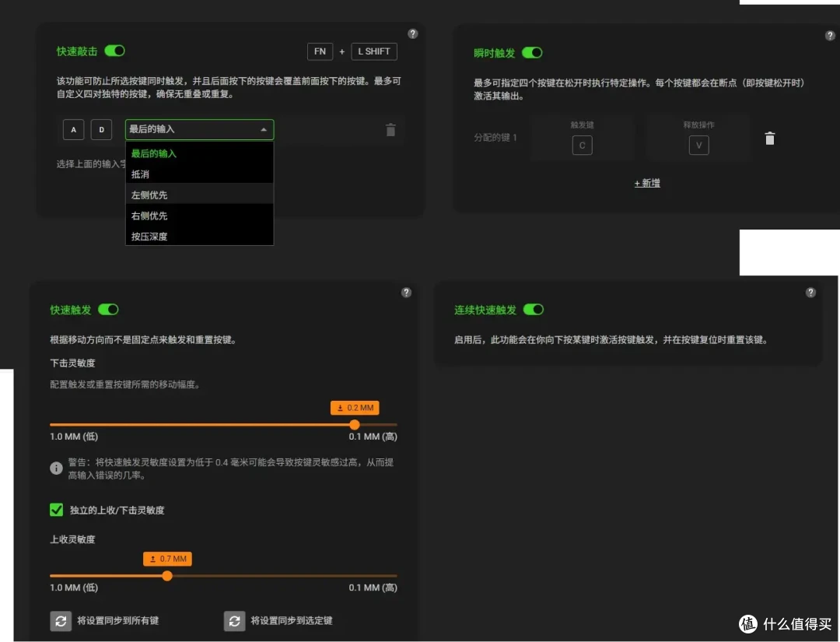Click the 快速触发 title text

click(x=71, y=310)
